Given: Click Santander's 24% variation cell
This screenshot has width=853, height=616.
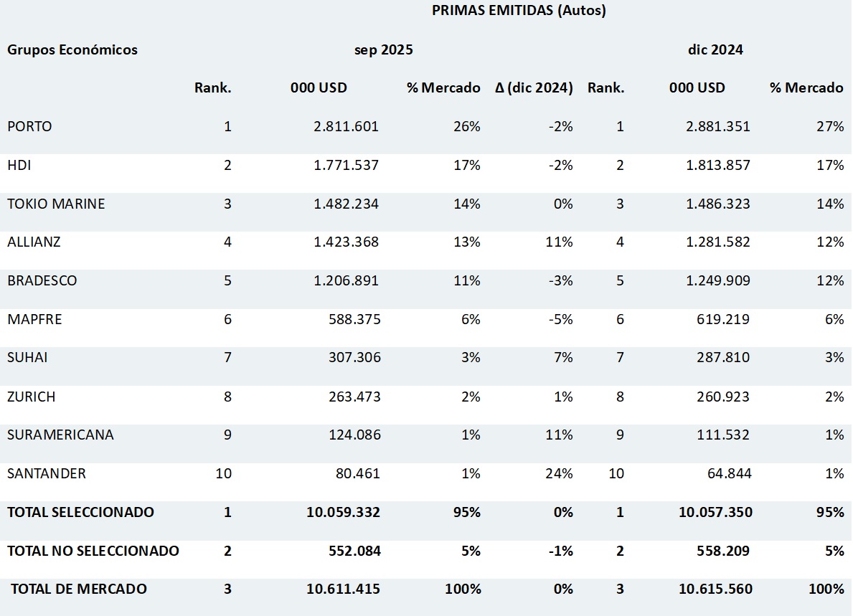Looking at the screenshot, I should (x=560, y=473).
